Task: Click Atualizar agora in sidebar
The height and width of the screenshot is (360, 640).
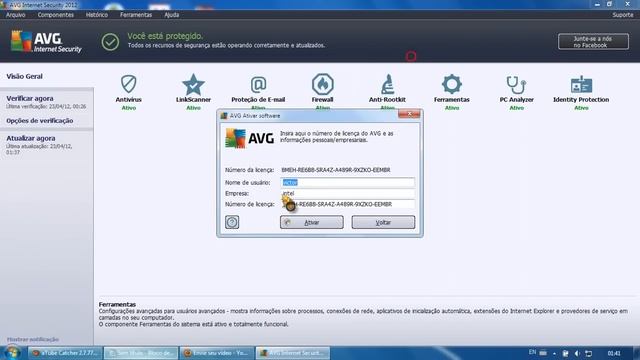Action: 31,138
